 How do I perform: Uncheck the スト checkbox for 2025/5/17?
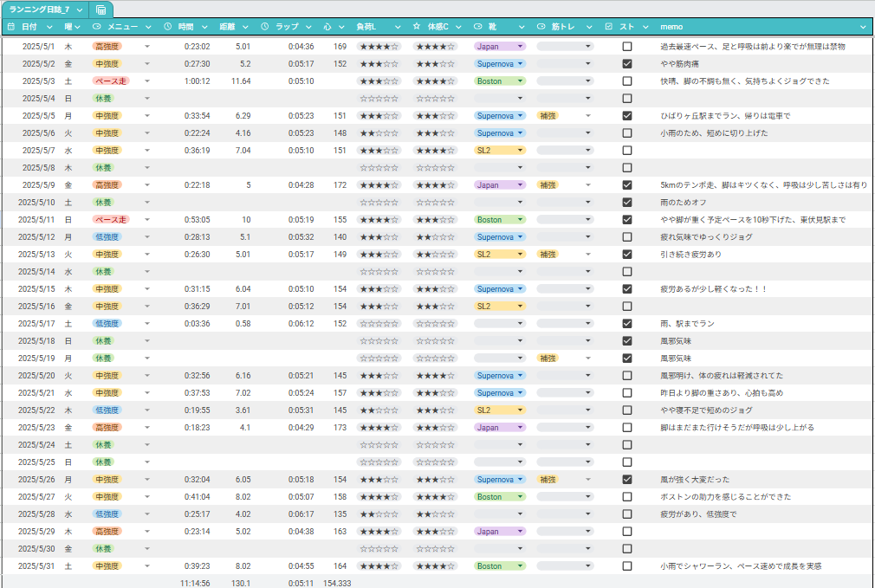[x=627, y=324]
